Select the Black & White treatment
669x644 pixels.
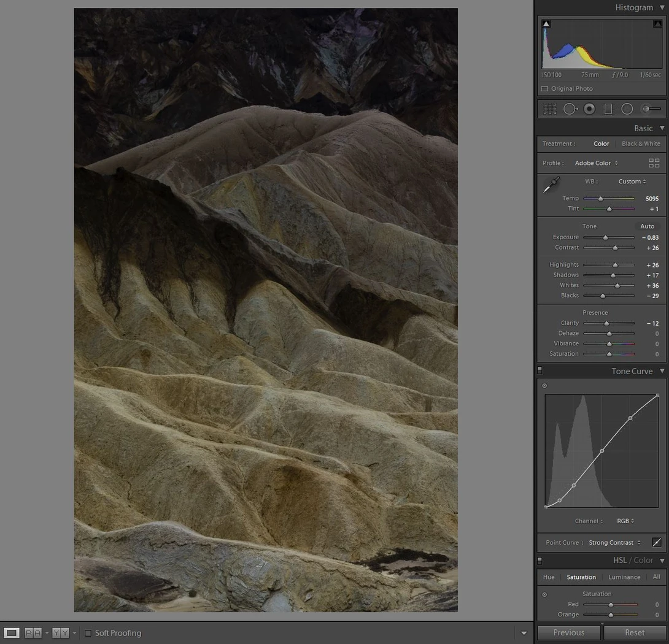(641, 144)
